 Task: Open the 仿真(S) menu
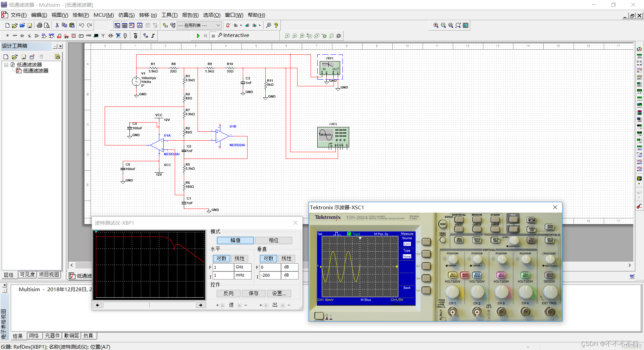click(x=126, y=15)
